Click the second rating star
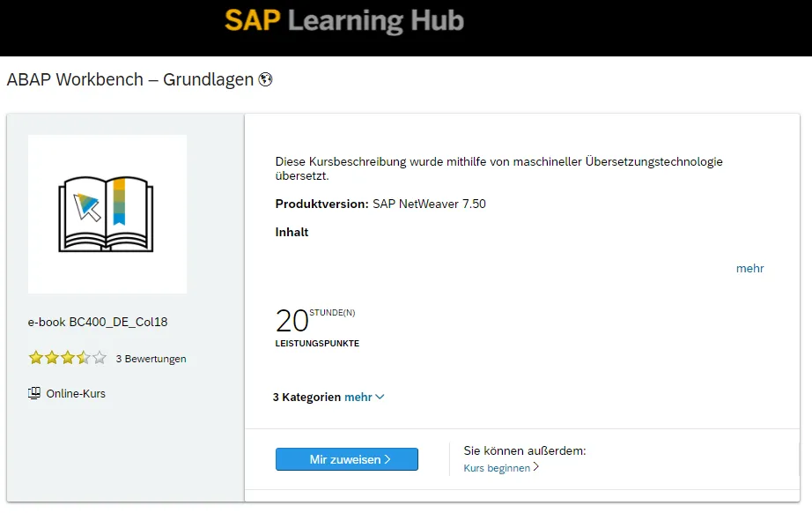Screen dimensions: 812x513 [x=52, y=358]
